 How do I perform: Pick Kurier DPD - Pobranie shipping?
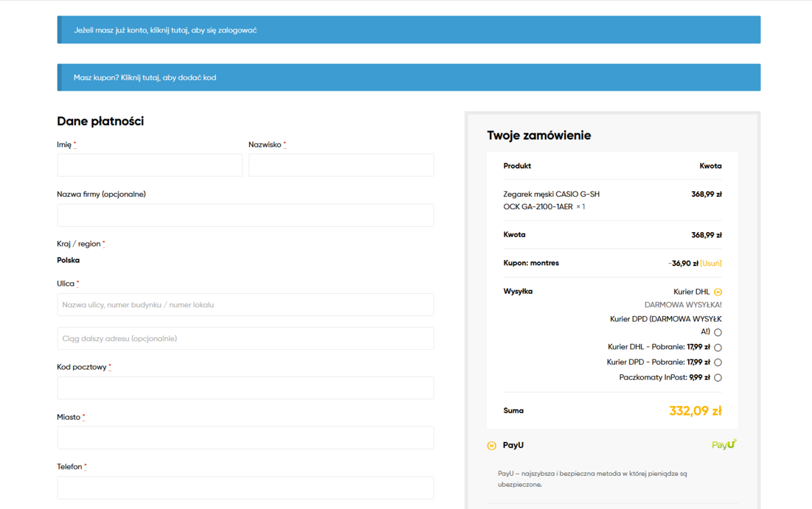(x=718, y=363)
